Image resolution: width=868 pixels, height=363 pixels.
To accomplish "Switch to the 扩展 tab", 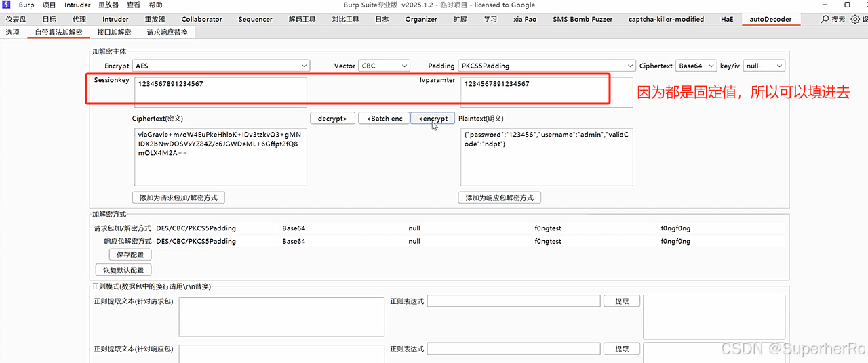I will tap(460, 20).
